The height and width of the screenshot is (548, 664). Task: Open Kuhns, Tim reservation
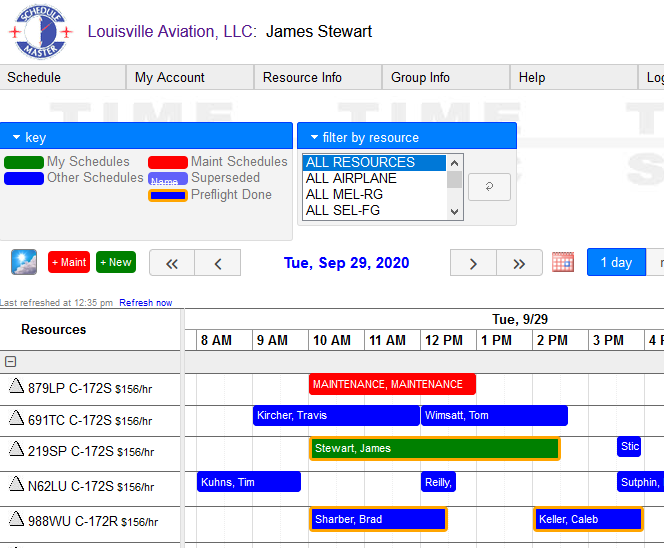click(x=249, y=482)
